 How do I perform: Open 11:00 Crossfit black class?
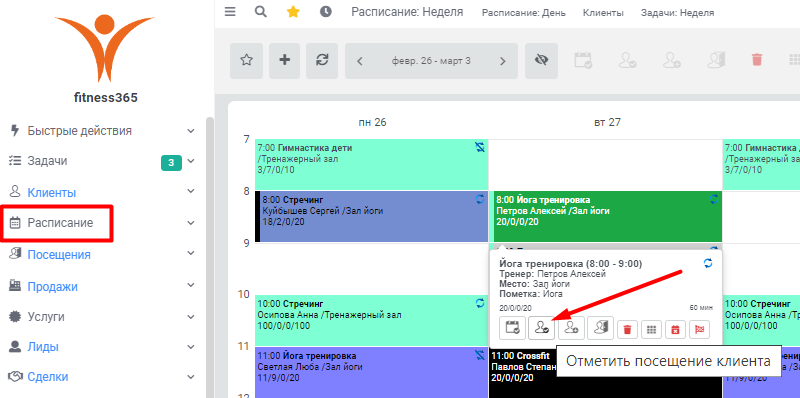pos(522,372)
